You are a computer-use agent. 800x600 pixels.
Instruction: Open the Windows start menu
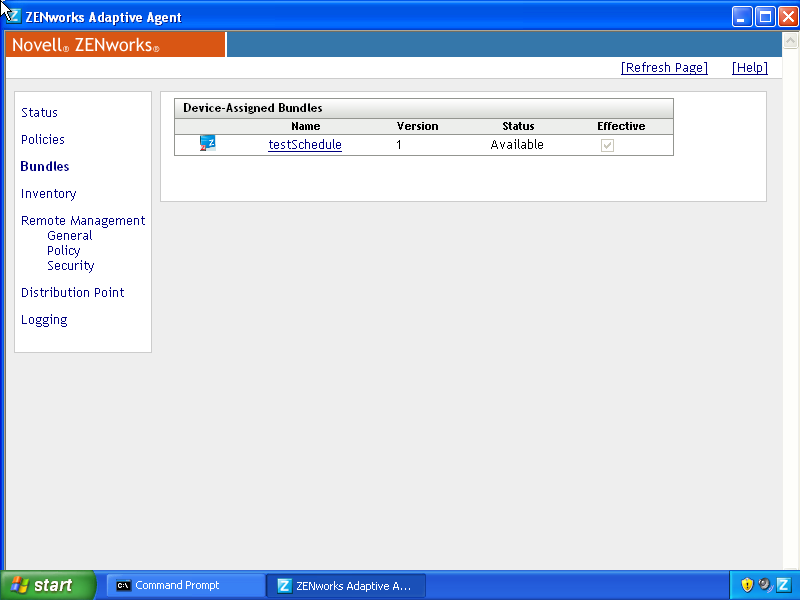[x=47, y=585]
